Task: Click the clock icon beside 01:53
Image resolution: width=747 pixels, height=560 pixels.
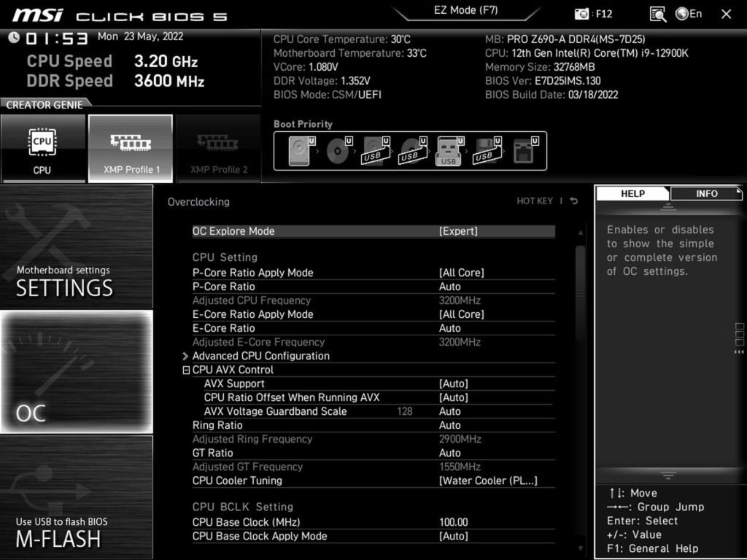Action: click(x=14, y=37)
